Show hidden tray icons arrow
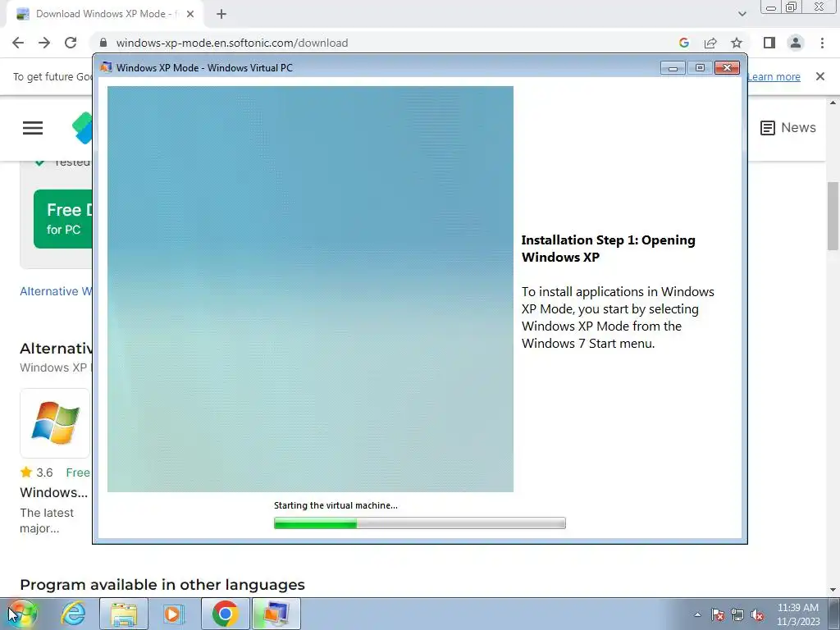840x630 pixels. click(x=697, y=614)
